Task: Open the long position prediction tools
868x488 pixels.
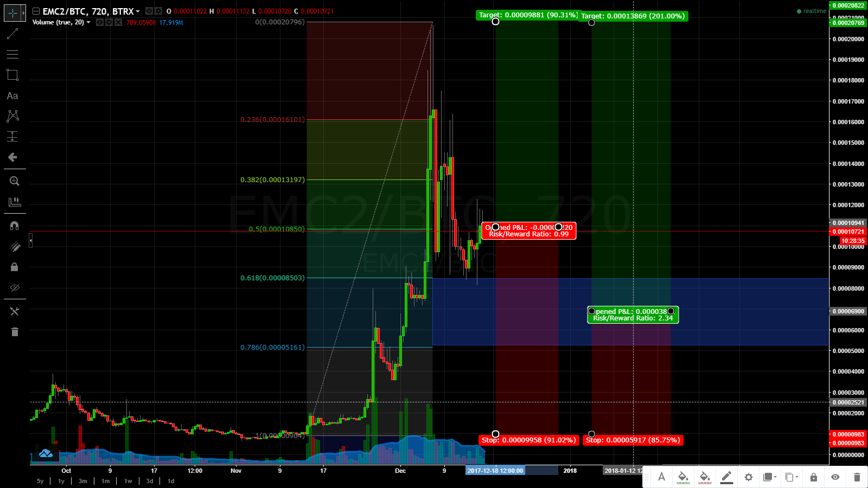Action: pyautogui.click(x=12, y=137)
